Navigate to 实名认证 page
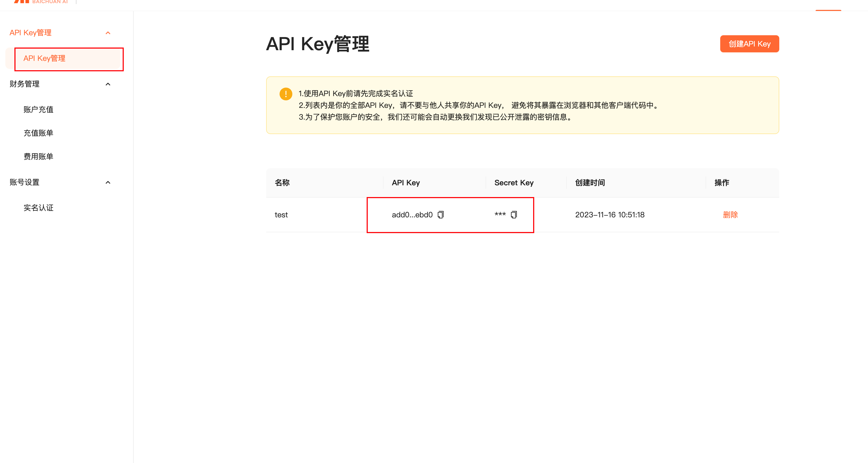 38,208
